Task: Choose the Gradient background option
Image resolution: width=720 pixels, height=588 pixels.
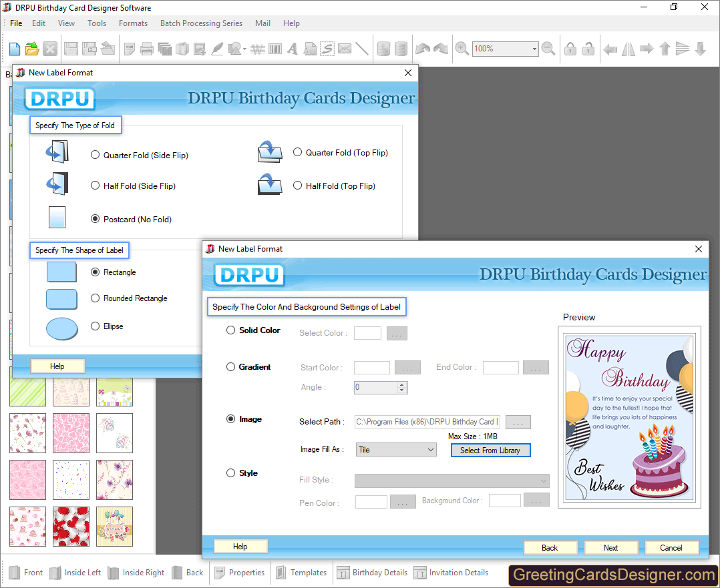Action: pos(230,367)
